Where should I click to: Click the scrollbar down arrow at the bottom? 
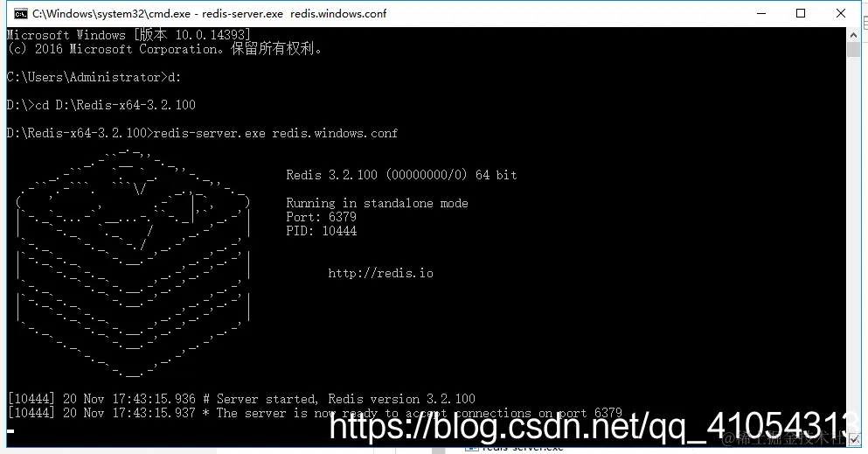(x=853, y=439)
